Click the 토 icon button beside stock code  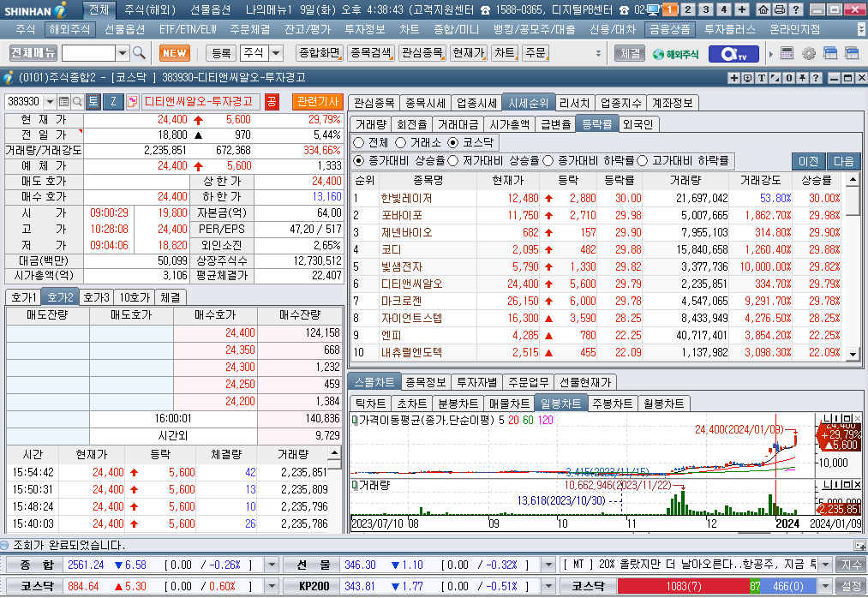coord(93,101)
